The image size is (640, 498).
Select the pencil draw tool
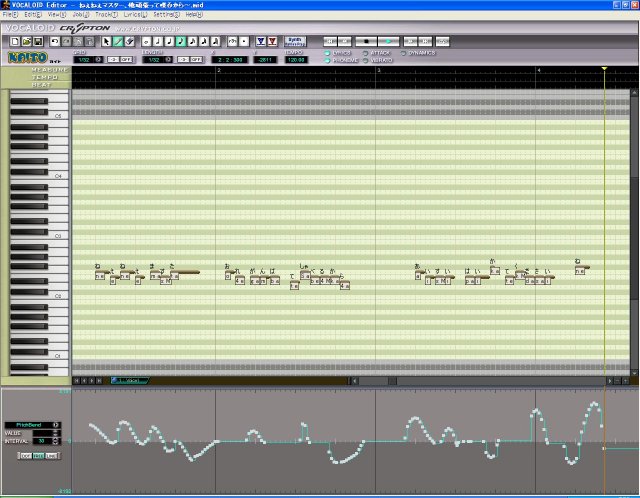pos(118,42)
